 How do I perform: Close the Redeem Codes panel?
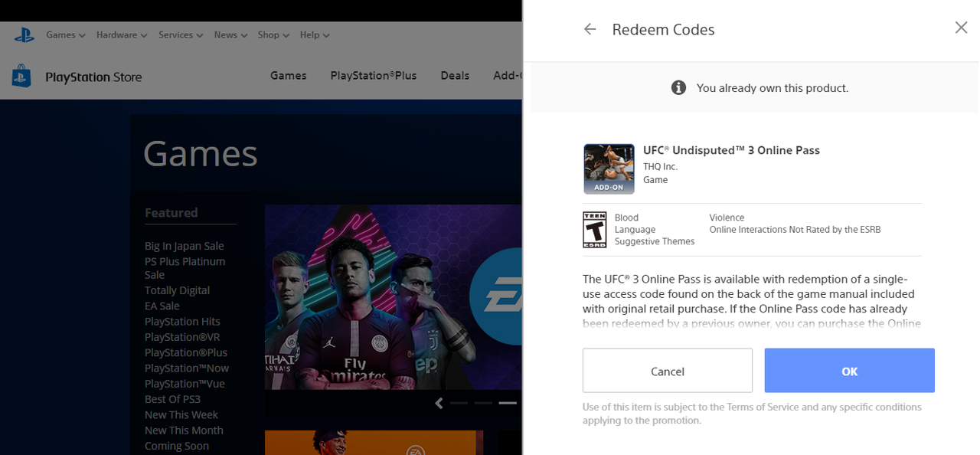coord(961,28)
